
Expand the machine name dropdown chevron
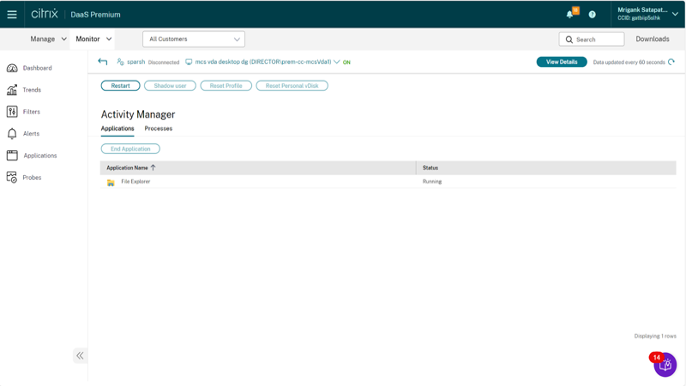[336, 62]
